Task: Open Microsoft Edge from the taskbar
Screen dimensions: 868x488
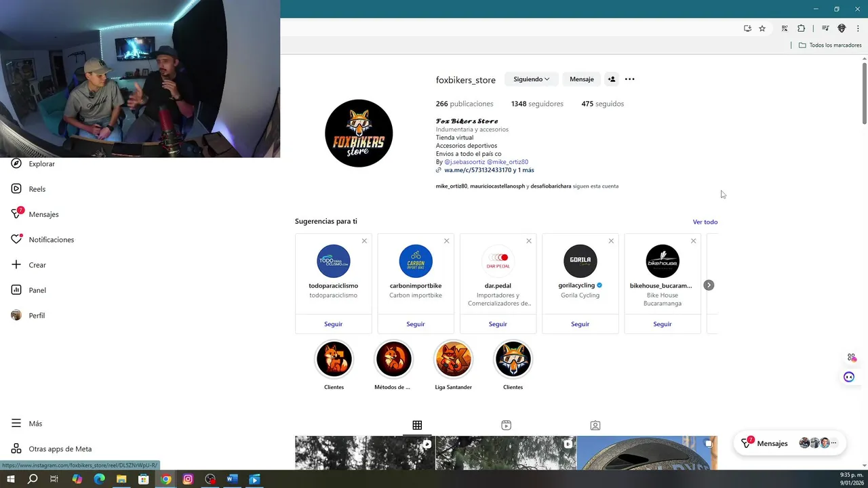Action: pyautogui.click(x=99, y=479)
